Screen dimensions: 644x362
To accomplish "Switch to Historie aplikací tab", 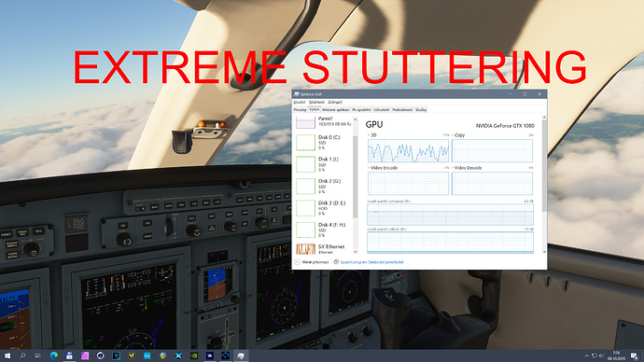I will pyautogui.click(x=336, y=110).
